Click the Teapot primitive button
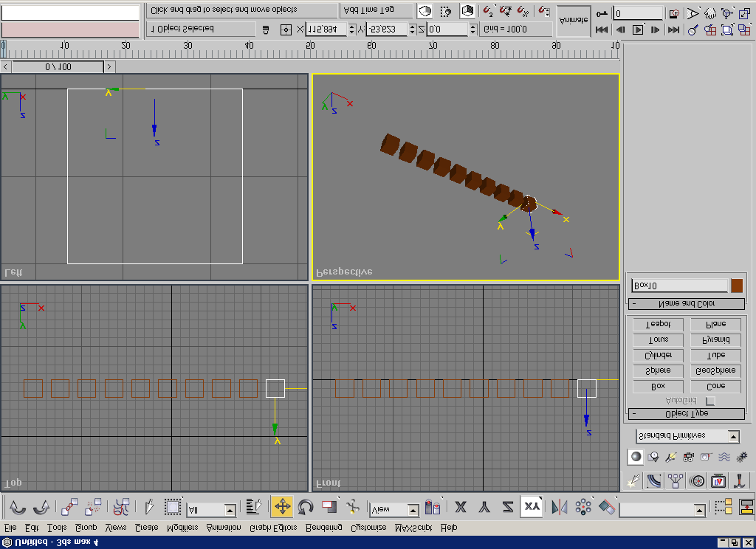756x549 pixels. click(x=658, y=325)
